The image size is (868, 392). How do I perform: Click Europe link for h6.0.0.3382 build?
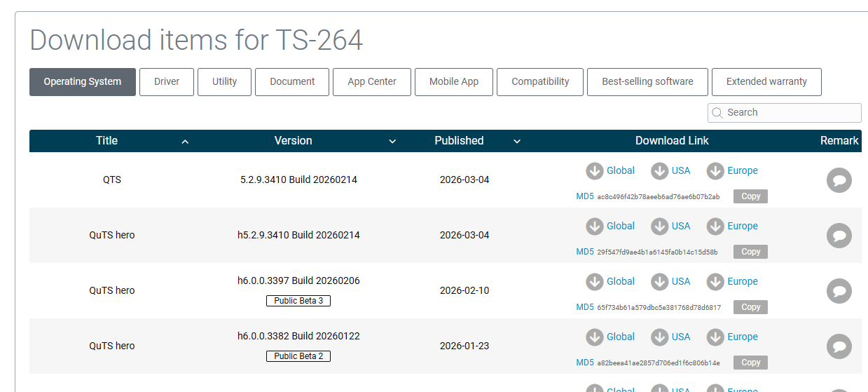[x=742, y=337]
